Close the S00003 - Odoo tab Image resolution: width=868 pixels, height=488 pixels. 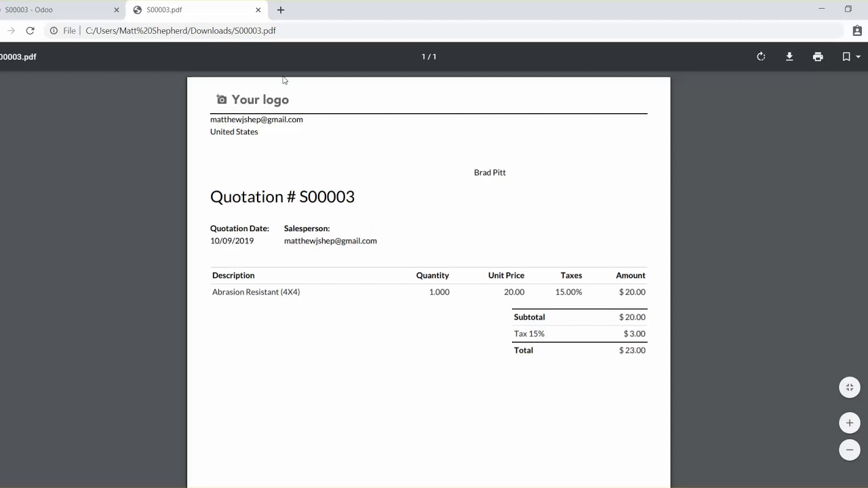(117, 10)
